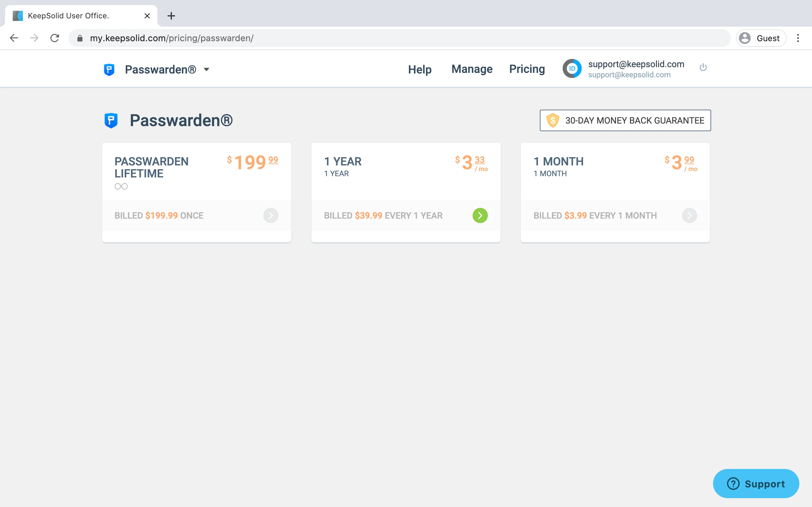This screenshot has width=812, height=507.
Task: Click the grey arrow on 1 Month plan
Action: coord(689,215)
